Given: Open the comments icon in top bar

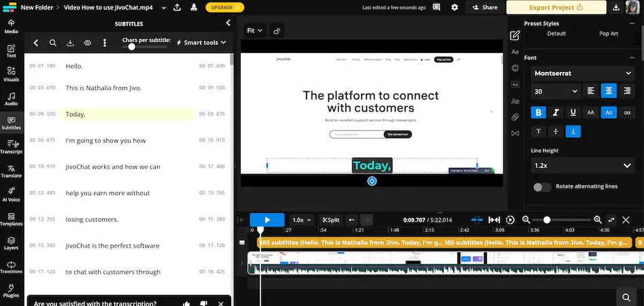Looking at the screenshot, I should (437, 7).
